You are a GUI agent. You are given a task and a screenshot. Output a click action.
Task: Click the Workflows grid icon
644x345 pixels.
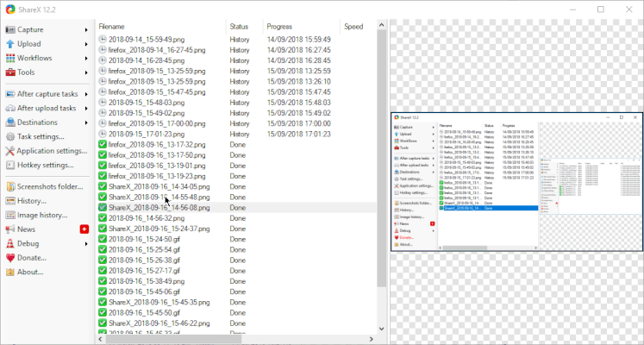(x=10, y=58)
